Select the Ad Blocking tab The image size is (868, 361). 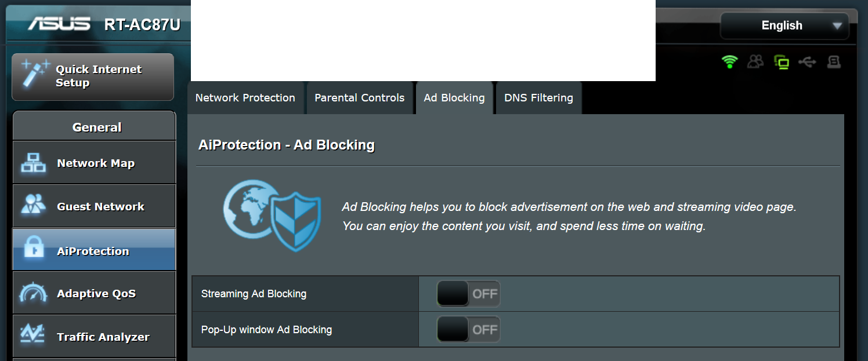coord(454,98)
